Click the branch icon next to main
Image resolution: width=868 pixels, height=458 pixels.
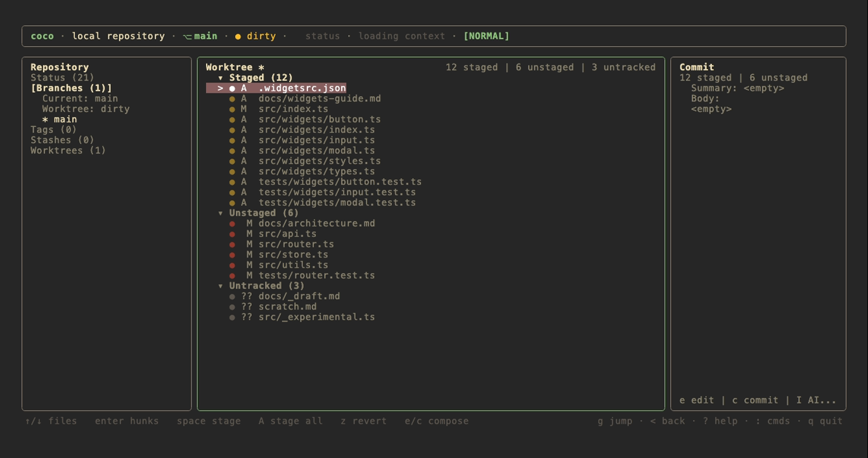coord(187,37)
